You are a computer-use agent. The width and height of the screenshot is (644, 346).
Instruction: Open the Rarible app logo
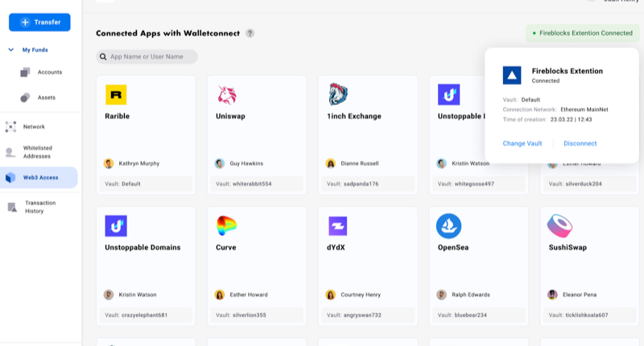[116, 95]
